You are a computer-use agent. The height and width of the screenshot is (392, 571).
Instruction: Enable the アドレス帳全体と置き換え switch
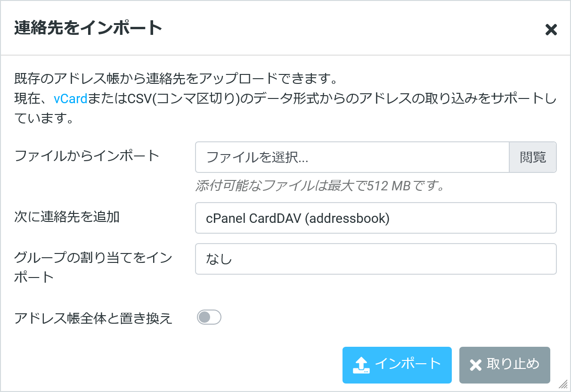pyautogui.click(x=209, y=318)
